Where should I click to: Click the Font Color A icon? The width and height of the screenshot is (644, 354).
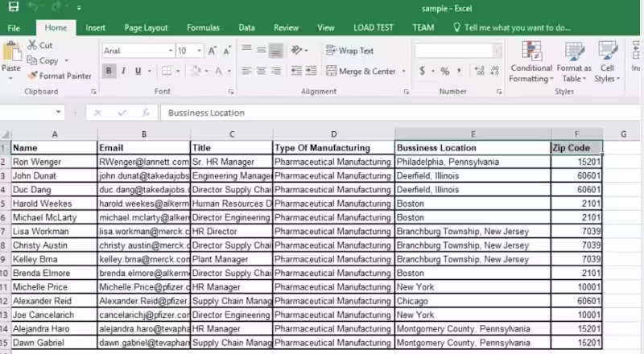(x=218, y=71)
